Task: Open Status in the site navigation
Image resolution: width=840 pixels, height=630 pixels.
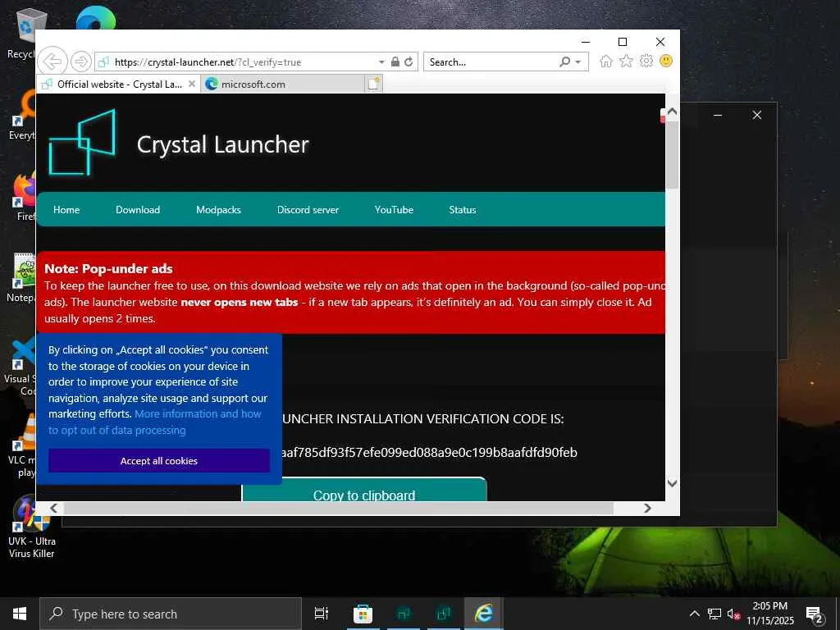Action: [463, 209]
